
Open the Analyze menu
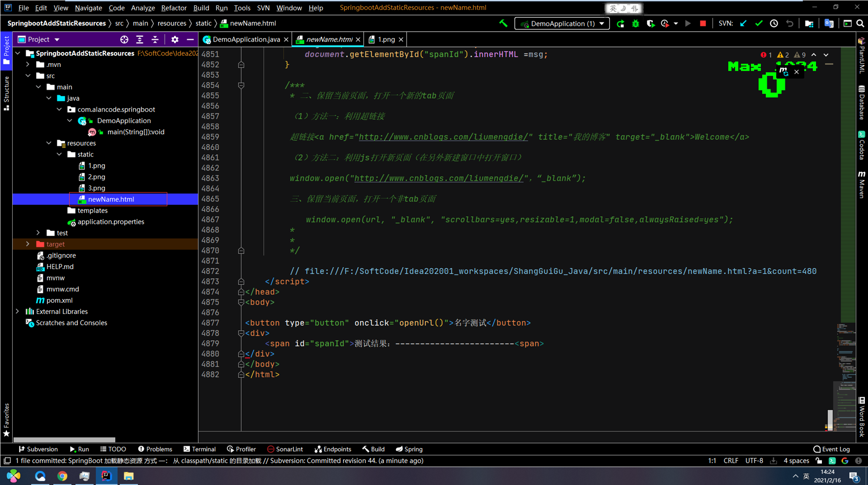143,8
